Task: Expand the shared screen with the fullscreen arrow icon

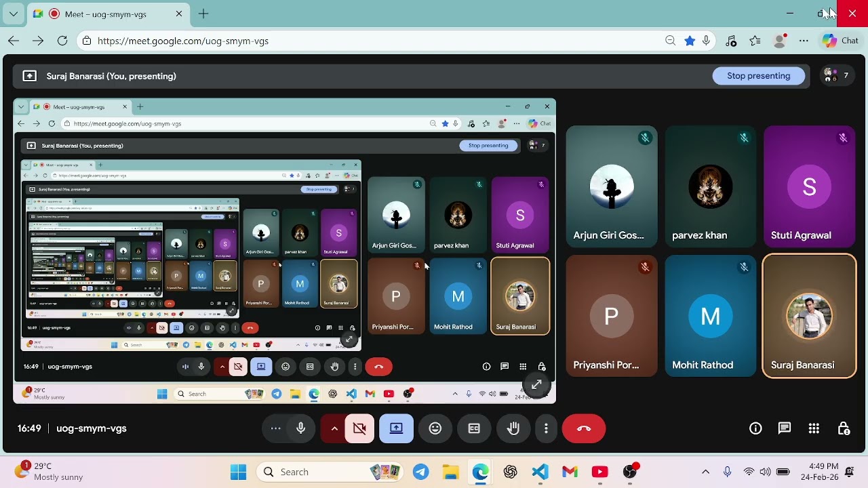Action: (536, 385)
